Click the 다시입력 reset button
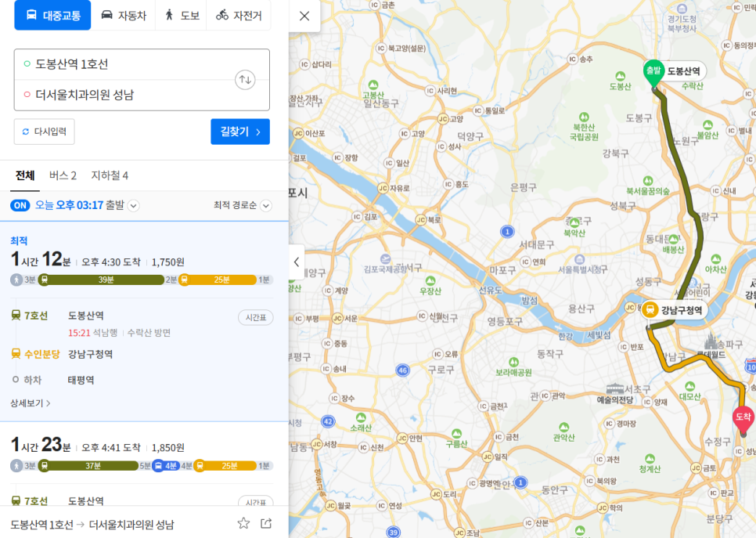The width and height of the screenshot is (756, 538). click(44, 132)
